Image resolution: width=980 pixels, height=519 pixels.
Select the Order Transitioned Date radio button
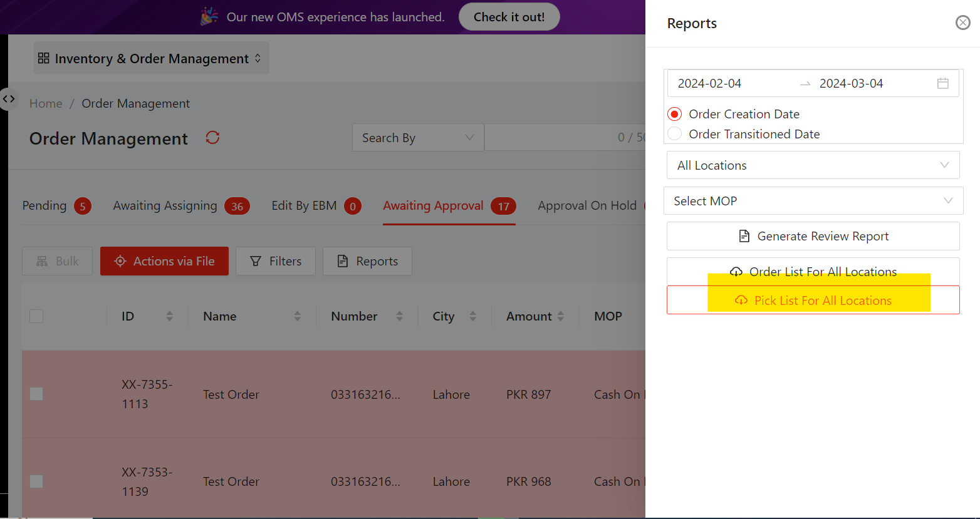(x=675, y=134)
